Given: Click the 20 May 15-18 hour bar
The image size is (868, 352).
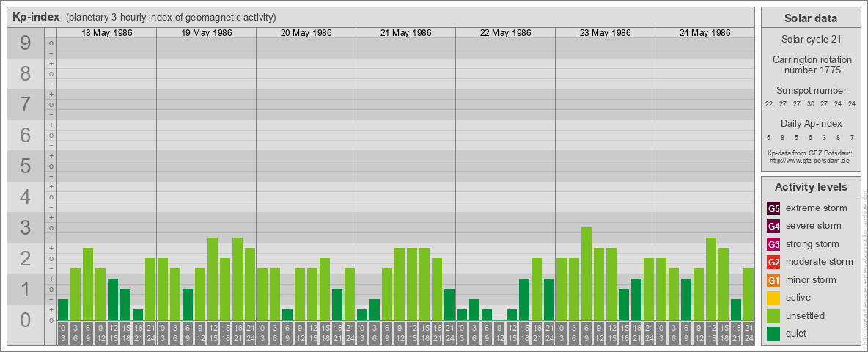Looking at the screenshot, I should [324, 290].
